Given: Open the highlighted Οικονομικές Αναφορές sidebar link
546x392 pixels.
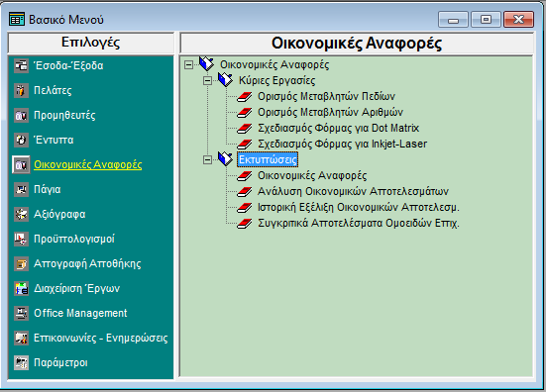Looking at the screenshot, I should [x=88, y=164].
